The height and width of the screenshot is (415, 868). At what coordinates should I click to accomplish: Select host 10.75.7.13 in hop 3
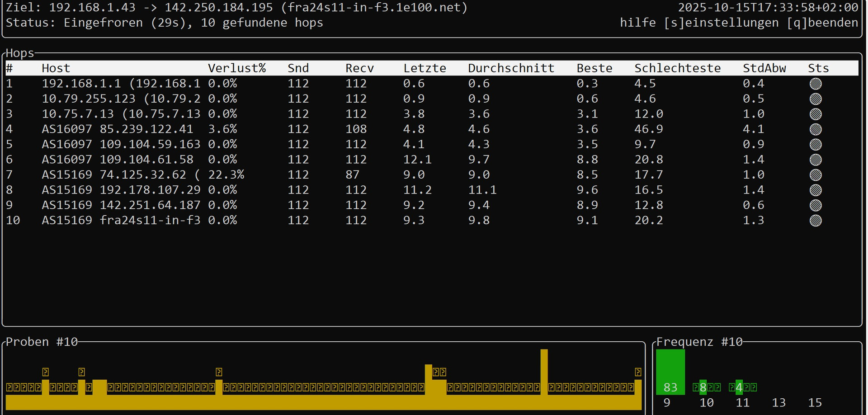point(121,114)
